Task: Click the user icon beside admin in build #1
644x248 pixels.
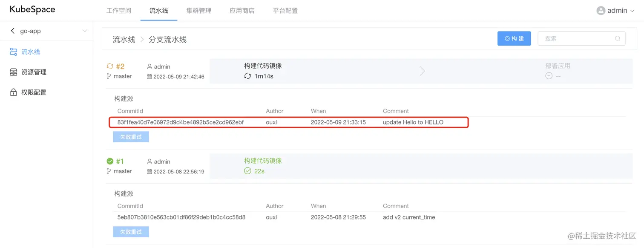Action: 149,161
